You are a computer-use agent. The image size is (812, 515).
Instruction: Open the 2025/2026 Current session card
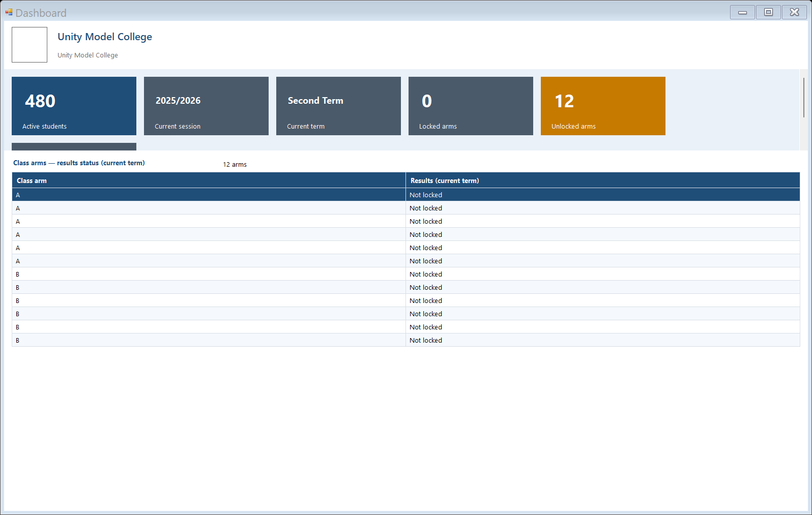[206, 106]
